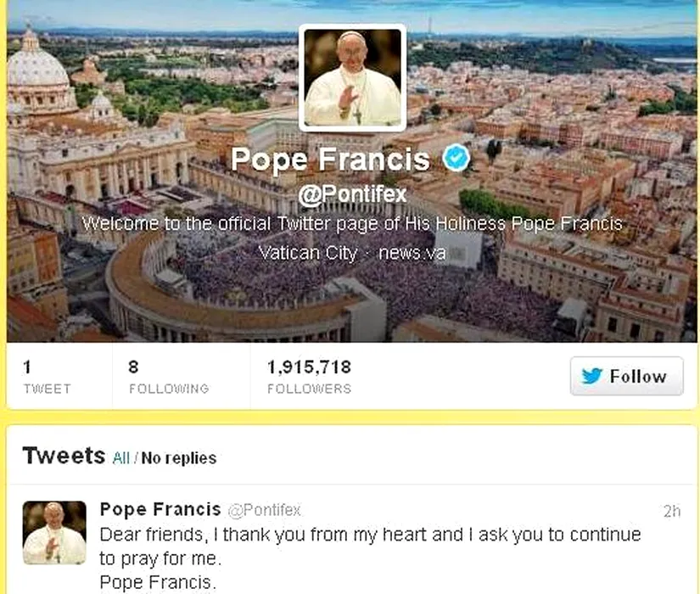
Task: Click the 2h tweet timestamp
Action: coord(672,512)
